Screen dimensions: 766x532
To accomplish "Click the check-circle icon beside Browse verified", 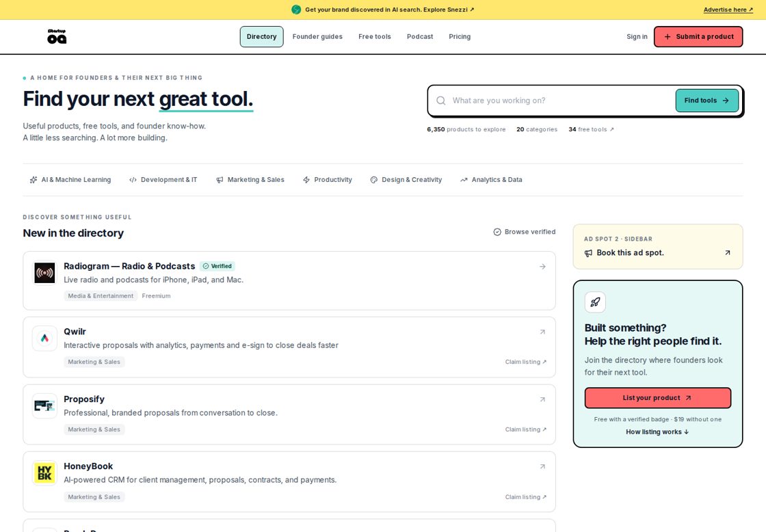I will point(497,232).
